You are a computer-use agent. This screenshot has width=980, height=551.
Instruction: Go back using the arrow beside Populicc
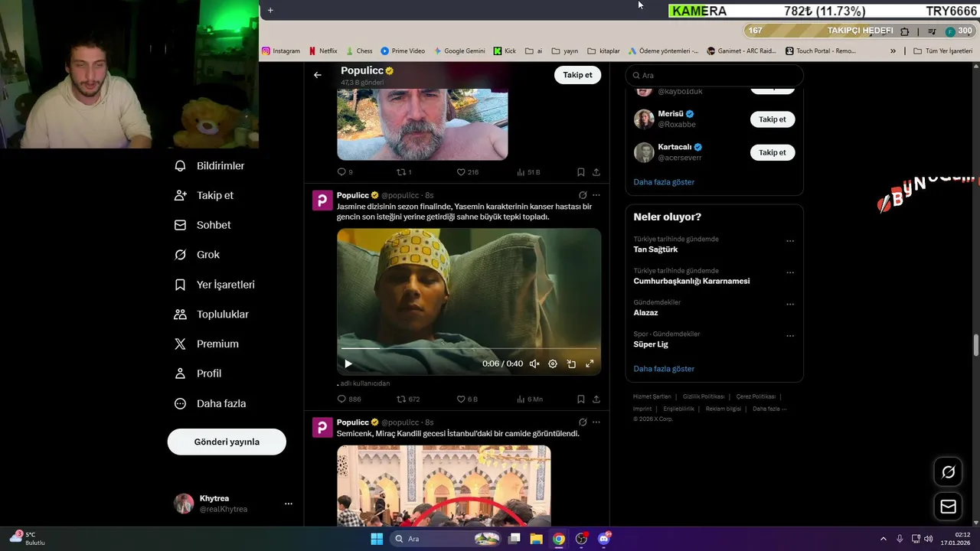click(x=318, y=75)
